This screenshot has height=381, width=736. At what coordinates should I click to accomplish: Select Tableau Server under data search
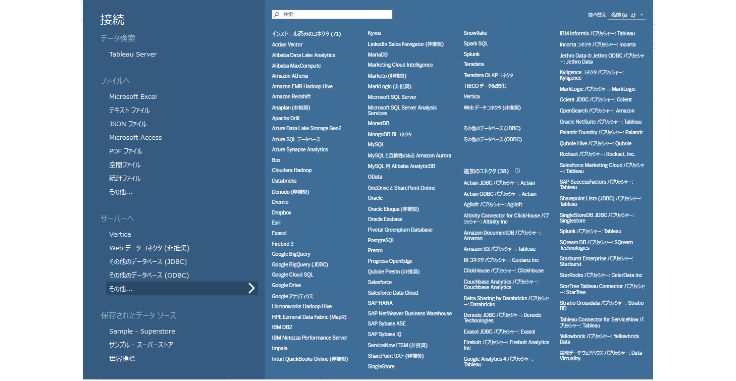click(x=133, y=54)
